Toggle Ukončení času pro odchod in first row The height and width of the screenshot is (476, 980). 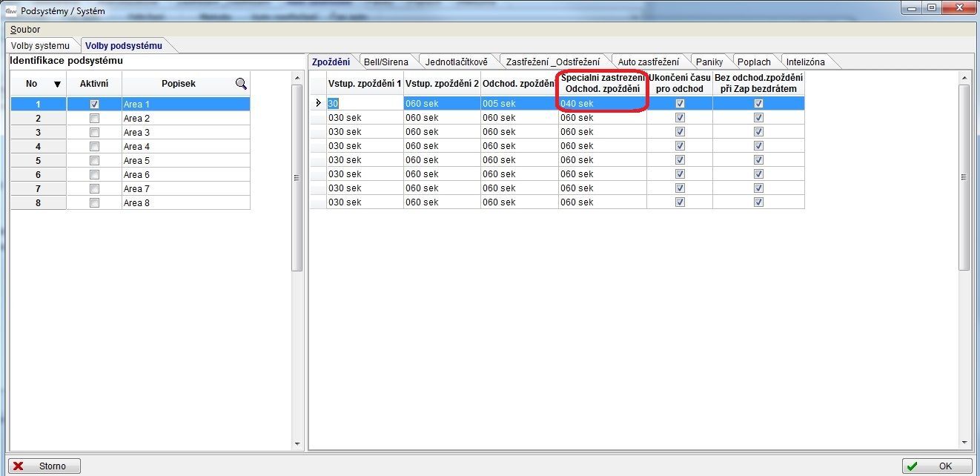coord(680,104)
